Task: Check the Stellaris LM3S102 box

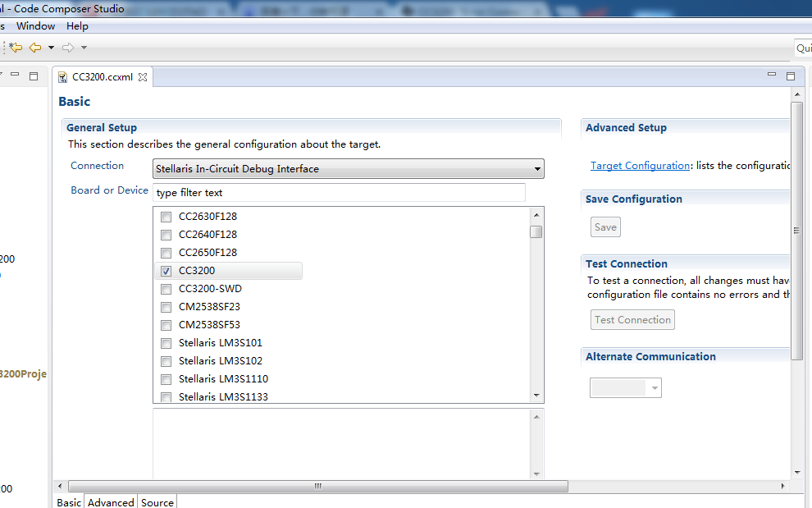Action: click(x=166, y=361)
